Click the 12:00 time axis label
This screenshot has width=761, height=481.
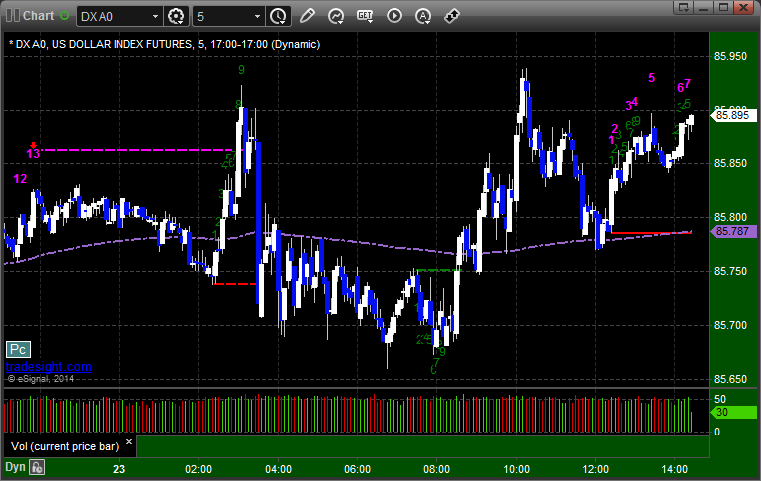click(596, 469)
